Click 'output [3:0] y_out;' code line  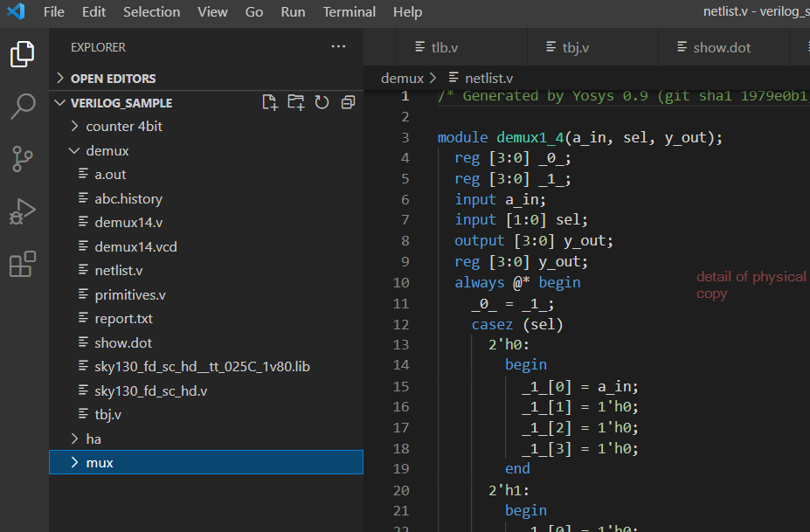[534, 241]
